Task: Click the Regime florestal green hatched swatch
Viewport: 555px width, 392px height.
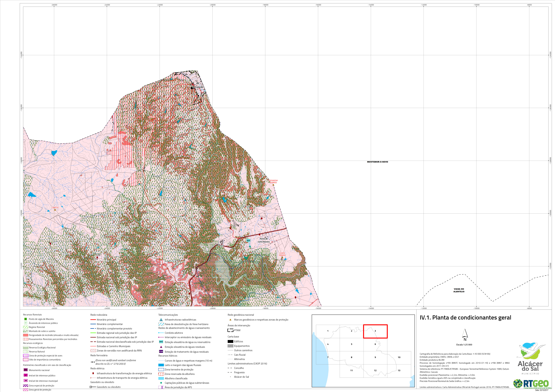Action: [26, 327]
